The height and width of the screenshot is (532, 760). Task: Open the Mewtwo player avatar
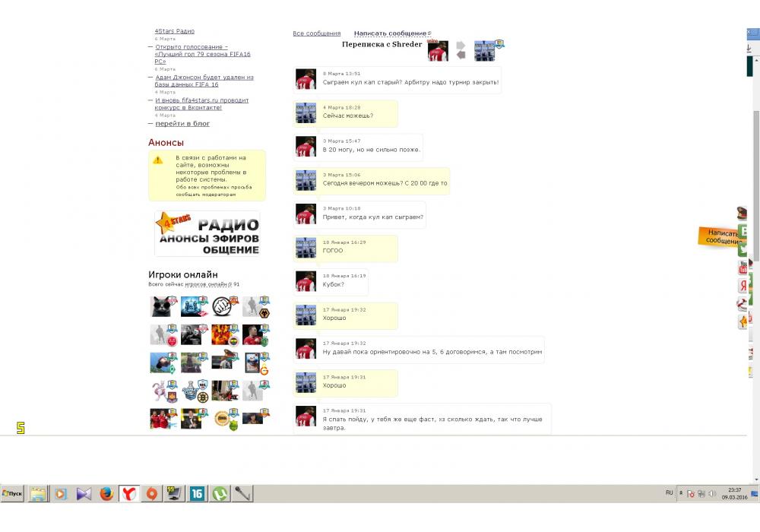point(160,391)
